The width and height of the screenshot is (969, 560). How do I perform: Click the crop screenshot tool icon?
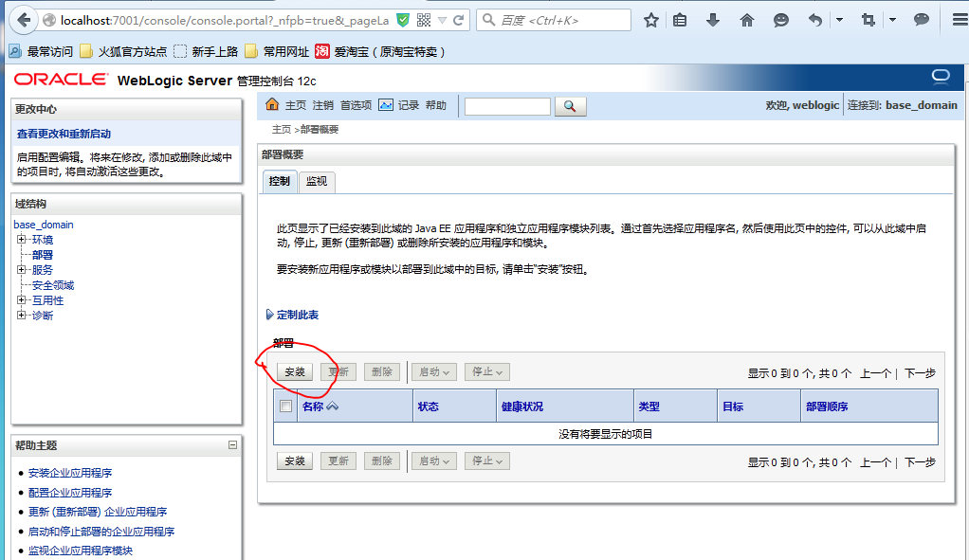[x=868, y=21]
